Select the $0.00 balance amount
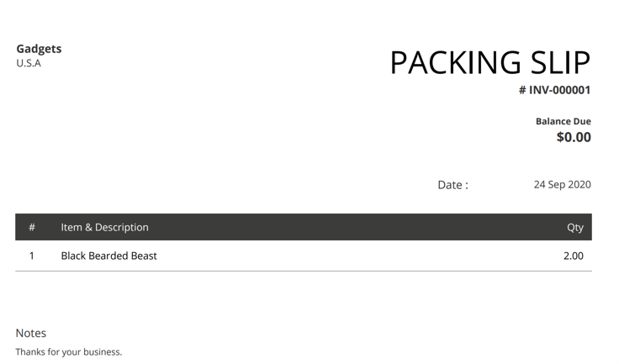 [573, 137]
